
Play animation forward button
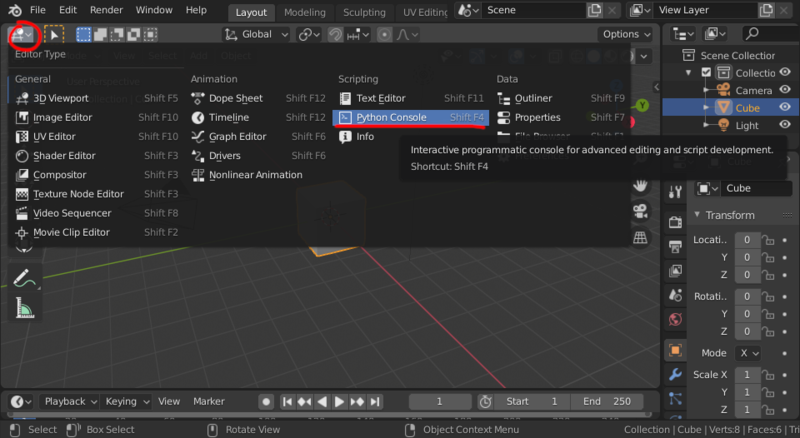(339, 402)
